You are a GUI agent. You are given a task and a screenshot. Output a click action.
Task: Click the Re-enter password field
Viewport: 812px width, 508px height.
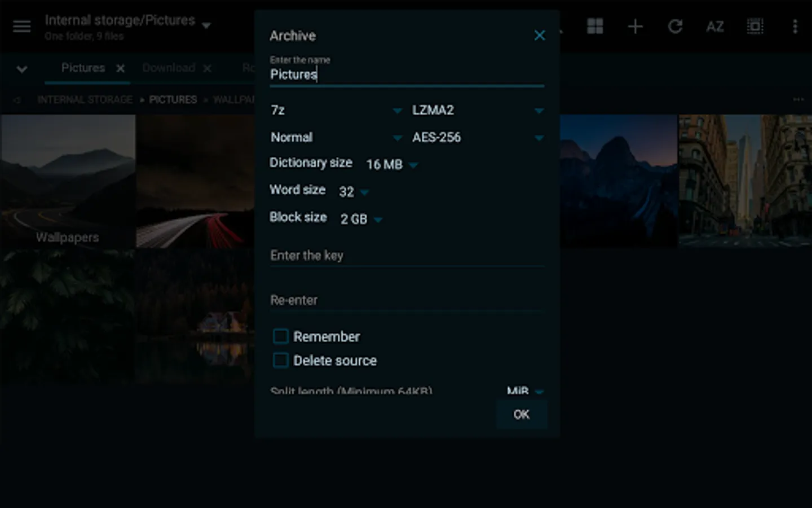click(x=407, y=300)
